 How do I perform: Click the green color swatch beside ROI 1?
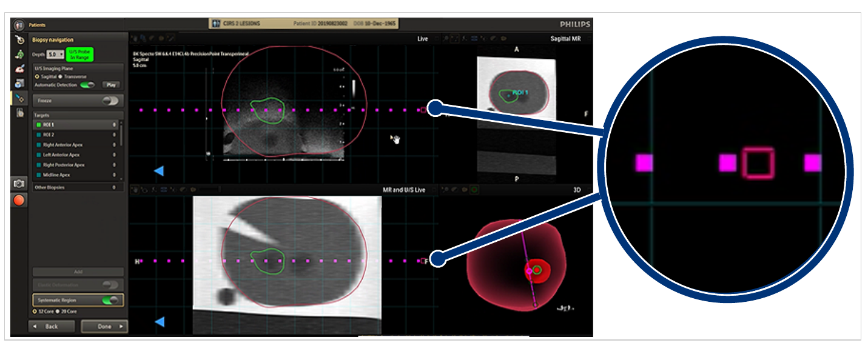39,125
